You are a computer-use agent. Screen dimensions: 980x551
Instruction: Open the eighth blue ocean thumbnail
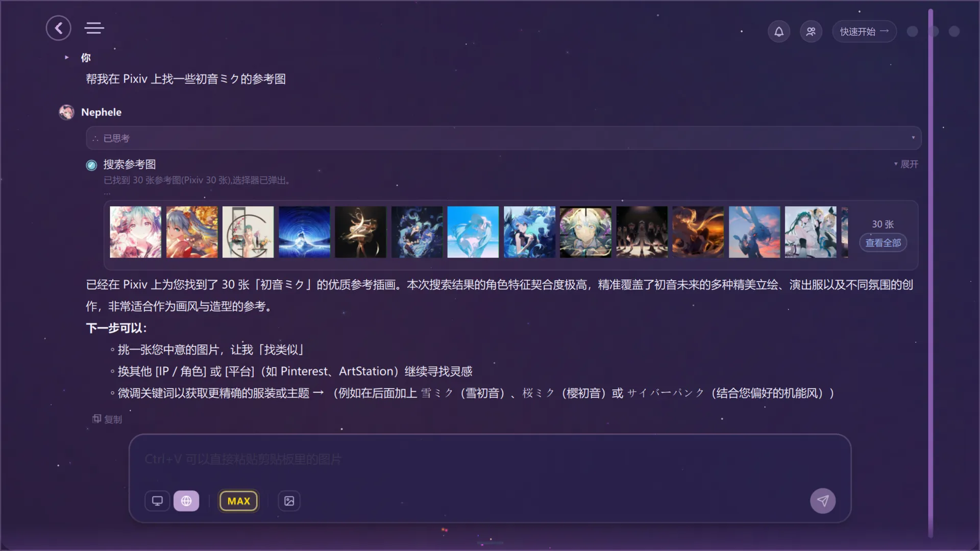coord(529,232)
